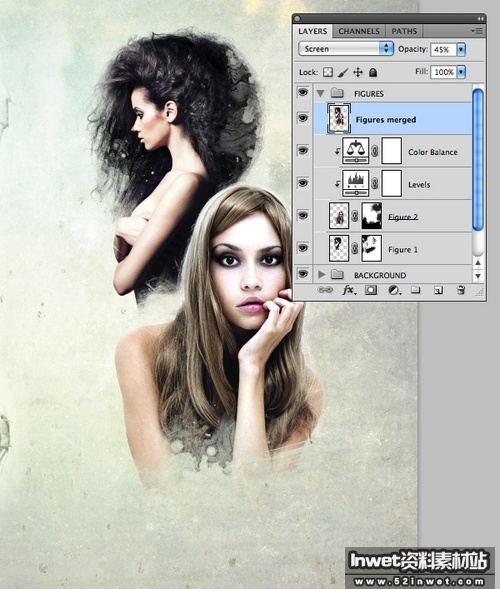Expand the BACKGROUND group
Image resolution: width=500 pixels, height=589 pixels.
coord(321,275)
